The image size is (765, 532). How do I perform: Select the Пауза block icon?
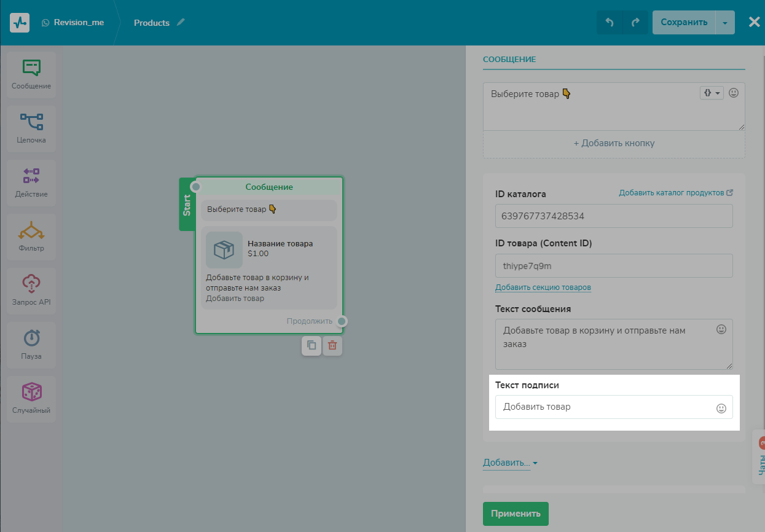click(31, 345)
